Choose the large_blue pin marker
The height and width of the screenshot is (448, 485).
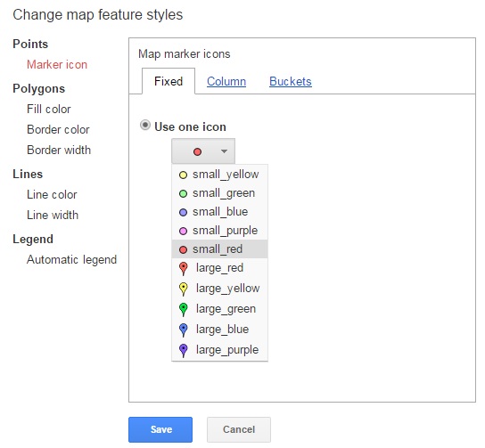(x=219, y=330)
